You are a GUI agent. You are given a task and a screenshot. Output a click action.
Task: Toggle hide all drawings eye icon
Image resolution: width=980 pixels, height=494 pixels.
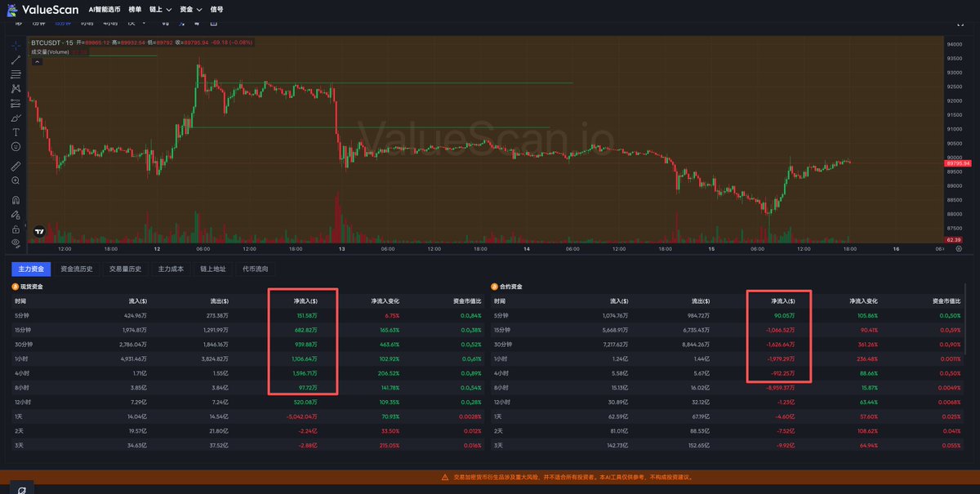click(x=16, y=243)
